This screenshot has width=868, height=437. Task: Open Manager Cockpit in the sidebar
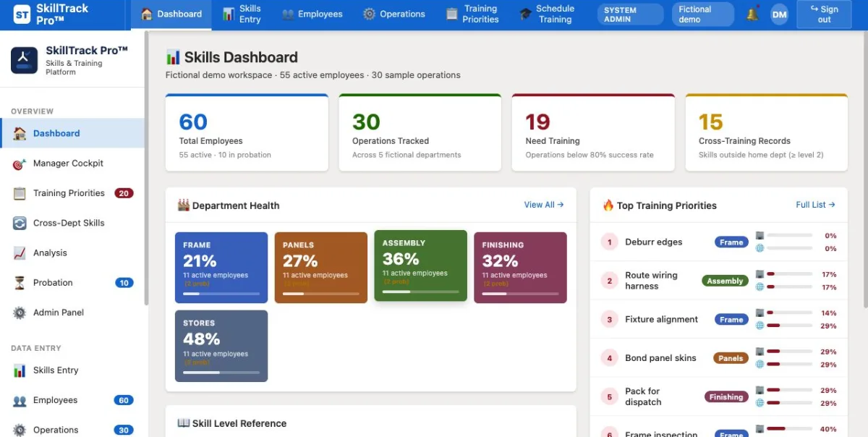(x=72, y=164)
